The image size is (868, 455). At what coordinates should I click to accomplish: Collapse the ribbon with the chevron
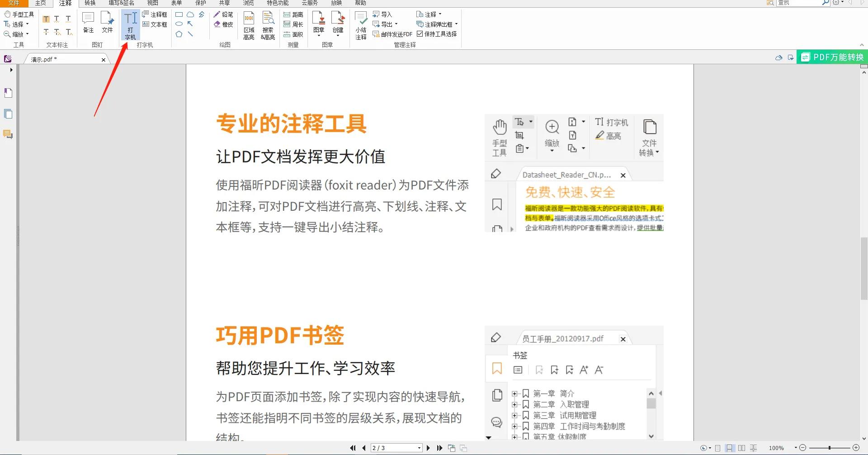862,45
